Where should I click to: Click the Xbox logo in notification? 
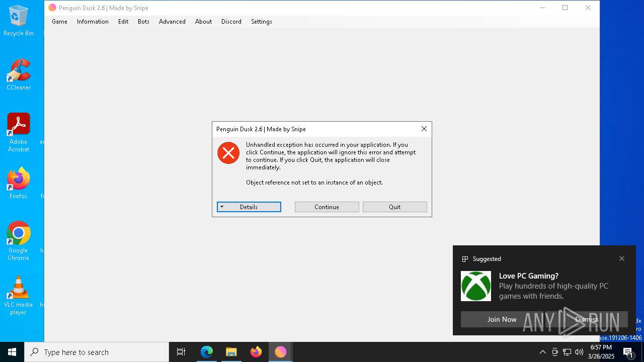[476, 286]
